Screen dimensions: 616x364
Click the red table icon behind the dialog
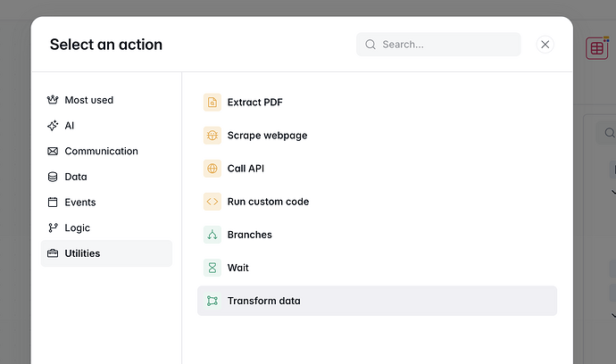coord(597,48)
